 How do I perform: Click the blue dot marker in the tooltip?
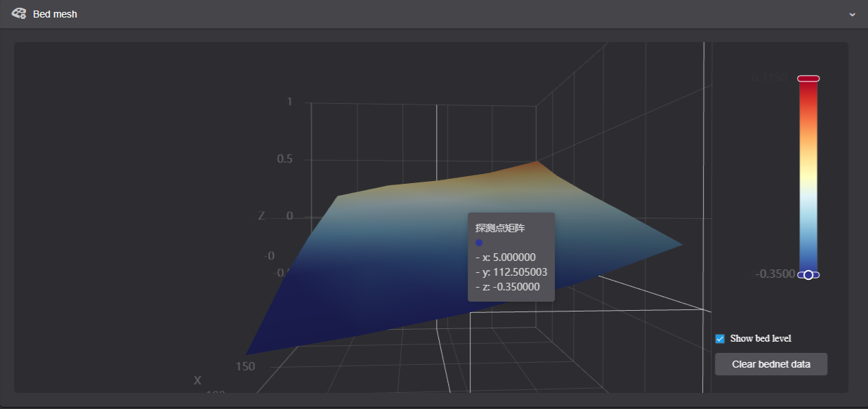click(479, 243)
